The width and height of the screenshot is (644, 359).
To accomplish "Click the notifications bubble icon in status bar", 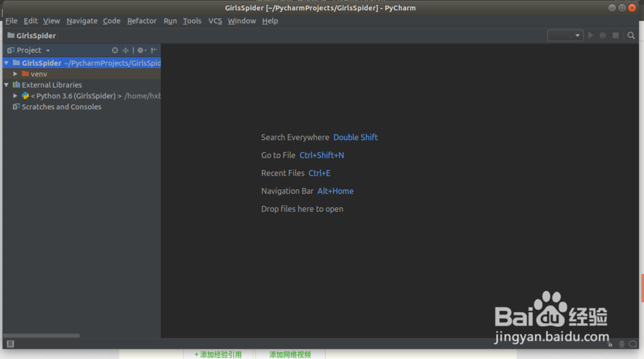I will pyautogui.click(x=633, y=344).
